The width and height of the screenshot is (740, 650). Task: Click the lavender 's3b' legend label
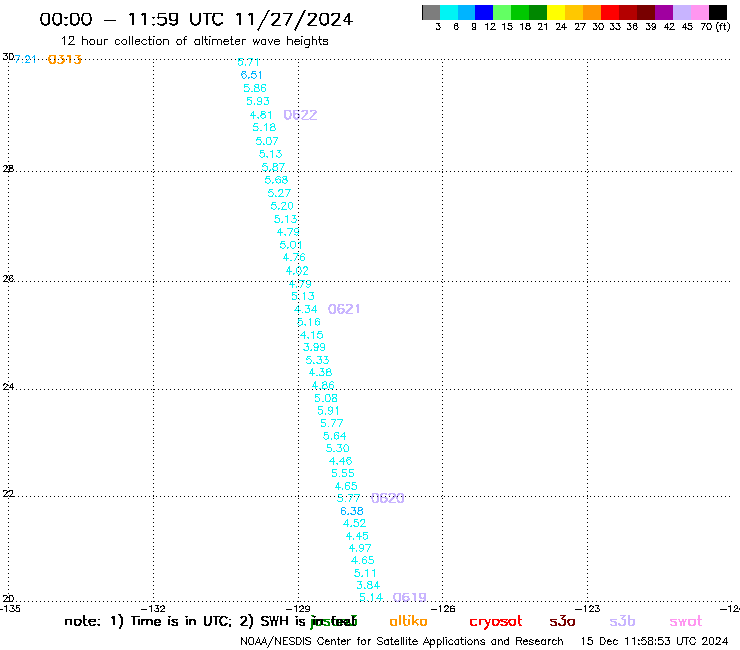[x=622, y=621]
